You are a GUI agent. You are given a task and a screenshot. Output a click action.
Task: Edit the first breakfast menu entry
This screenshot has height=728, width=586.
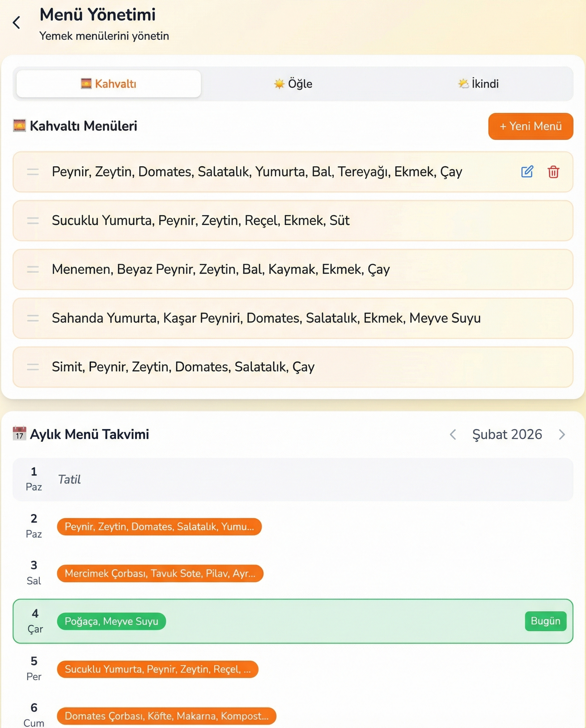coord(527,172)
